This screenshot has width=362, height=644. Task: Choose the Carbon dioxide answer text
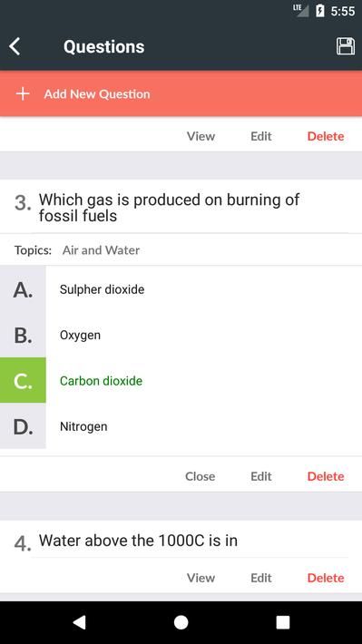coord(101,381)
